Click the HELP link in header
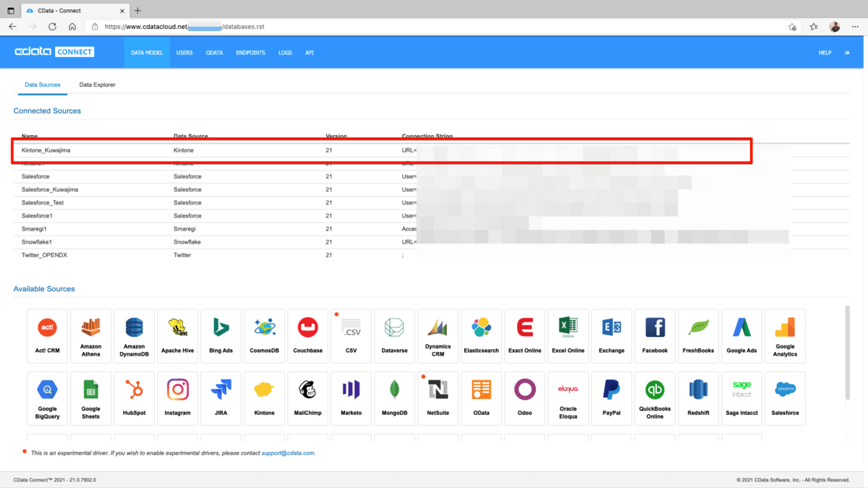868x488 pixels. [825, 53]
